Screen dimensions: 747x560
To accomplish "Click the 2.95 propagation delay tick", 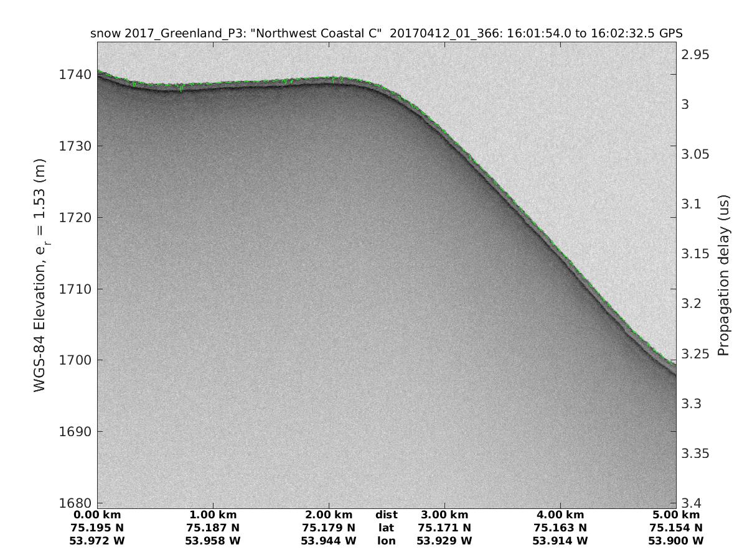I will 695,55.
